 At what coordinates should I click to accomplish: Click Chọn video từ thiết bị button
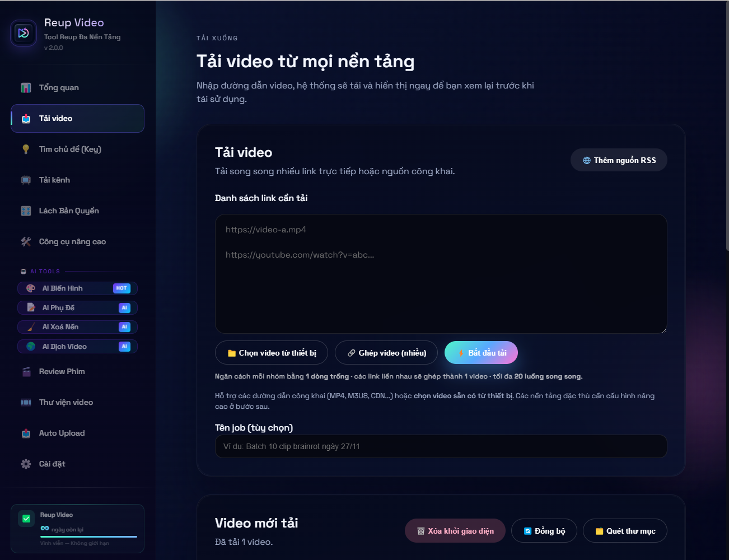(272, 353)
